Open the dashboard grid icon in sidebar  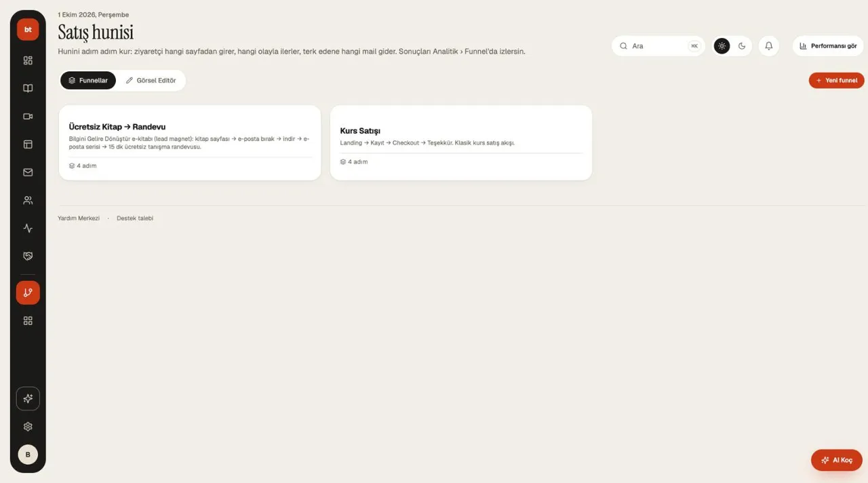28,60
